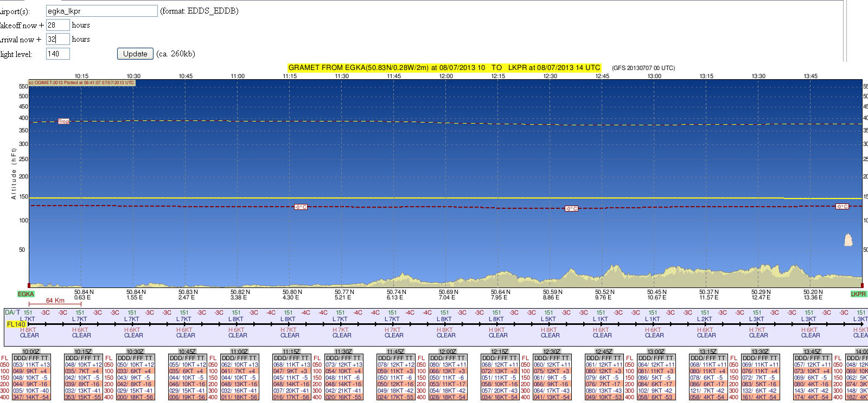
Task: Click the leftmost -0°C freezing level label
Action: point(301,207)
